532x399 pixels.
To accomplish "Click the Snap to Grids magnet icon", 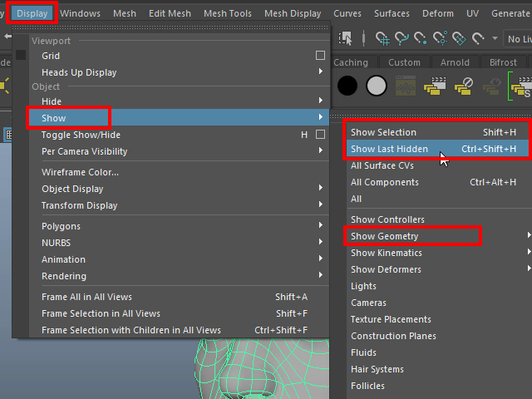I will [x=382, y=39].
